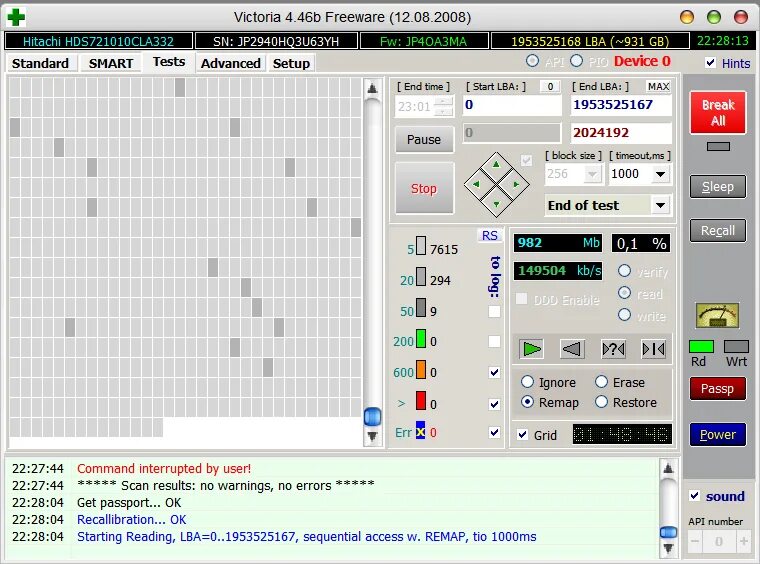Switch to the Setup tab

click(291, 63)
